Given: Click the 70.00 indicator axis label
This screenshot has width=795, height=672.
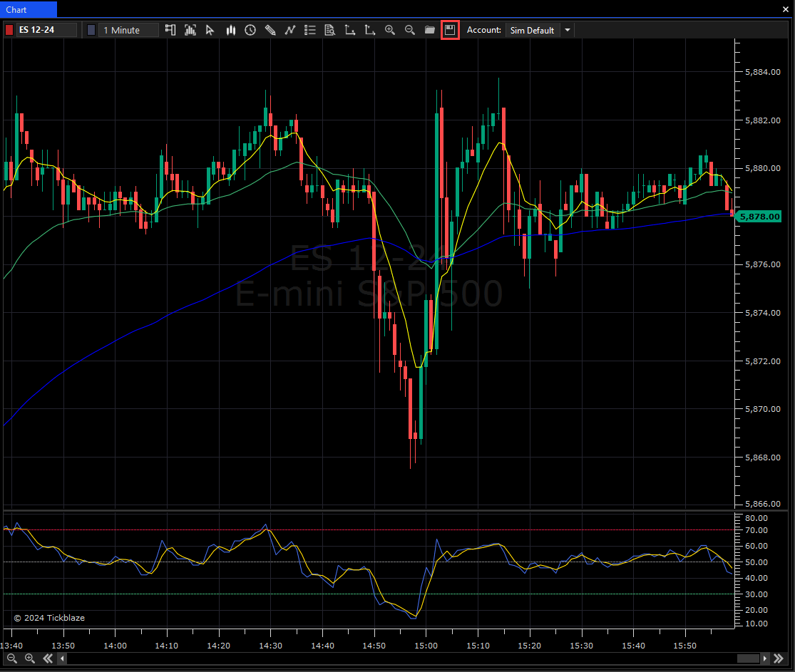Looking at the screenshot, I should click(756, 530).
